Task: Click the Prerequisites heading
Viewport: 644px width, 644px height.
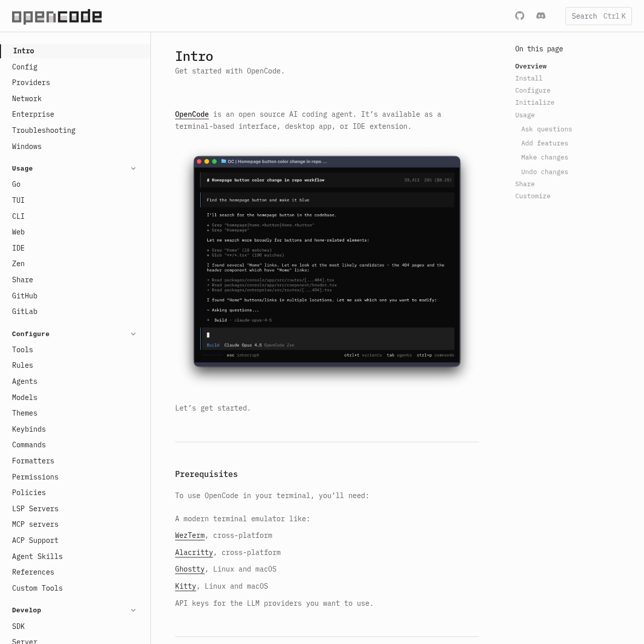Action: [206, 474]
